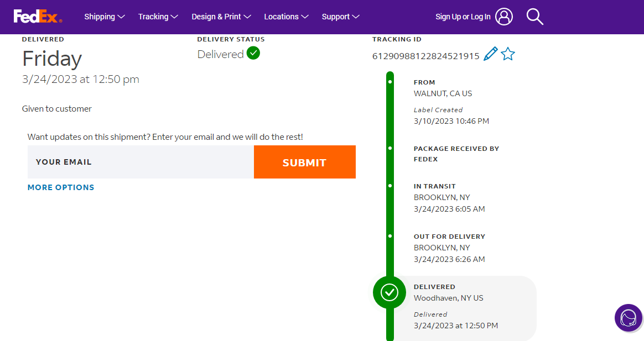Click the green Delivered status checkmark
644x341 pixels.
(x=253, y=53)
